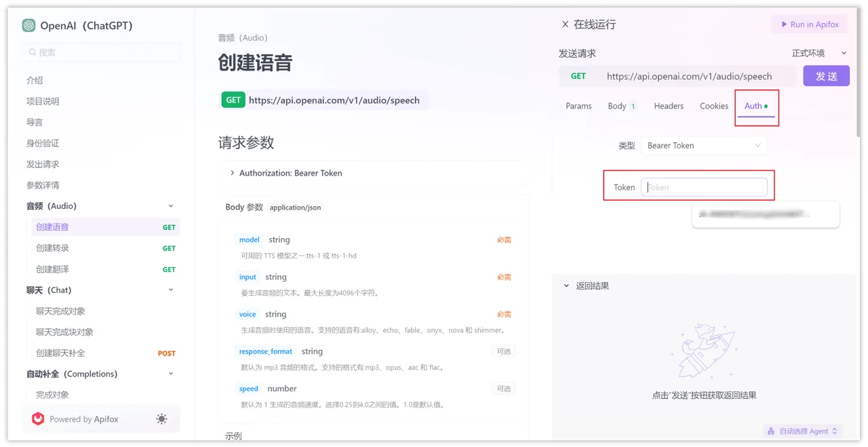Switch to the Headers tab
The image size is (868, 447).
coord(668,106)
